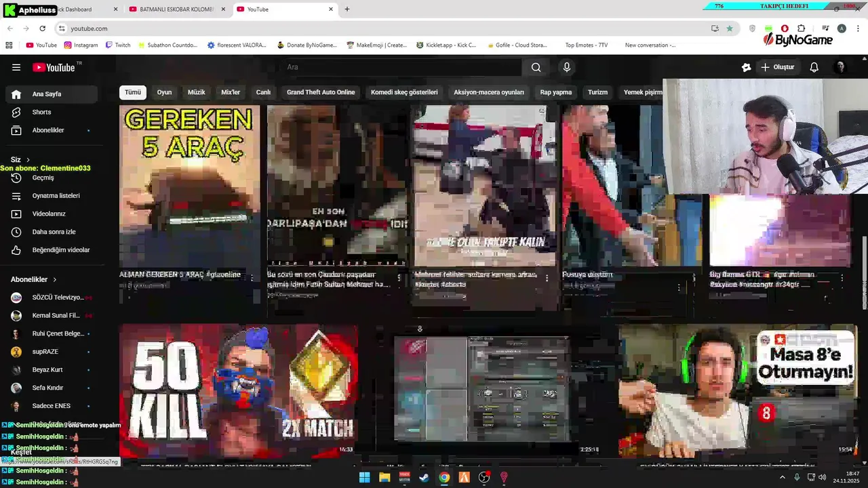Viewport: 868px width, 488px height.
Task: Open more options for Mehmet short
Action: (547, 278)
